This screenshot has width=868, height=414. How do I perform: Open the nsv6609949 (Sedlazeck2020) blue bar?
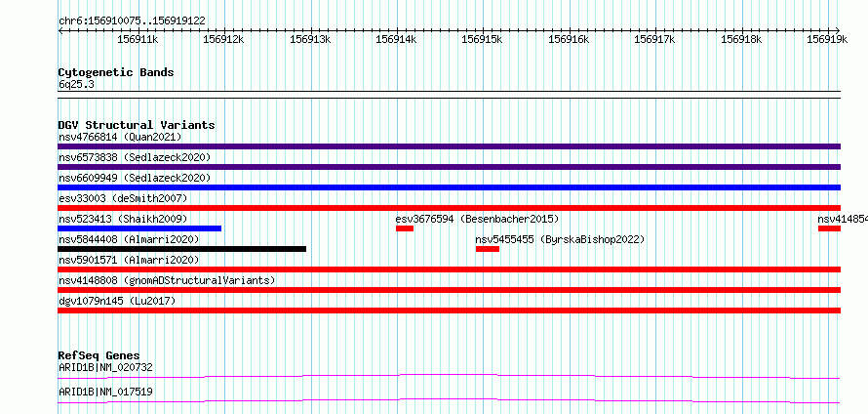click(449, 187)
